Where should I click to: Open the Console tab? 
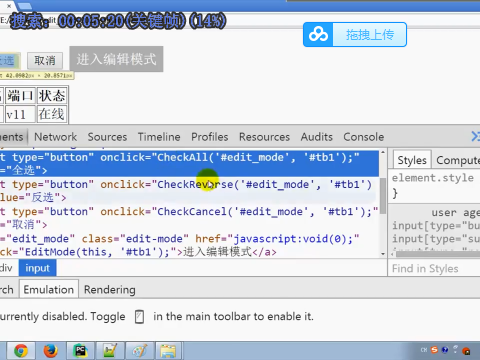[x=364, y=137]
